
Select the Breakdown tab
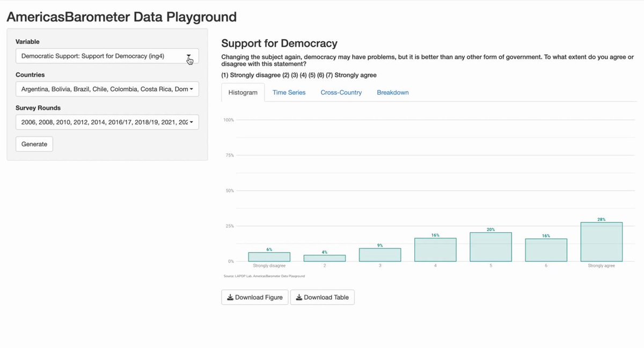click(393, 92)
